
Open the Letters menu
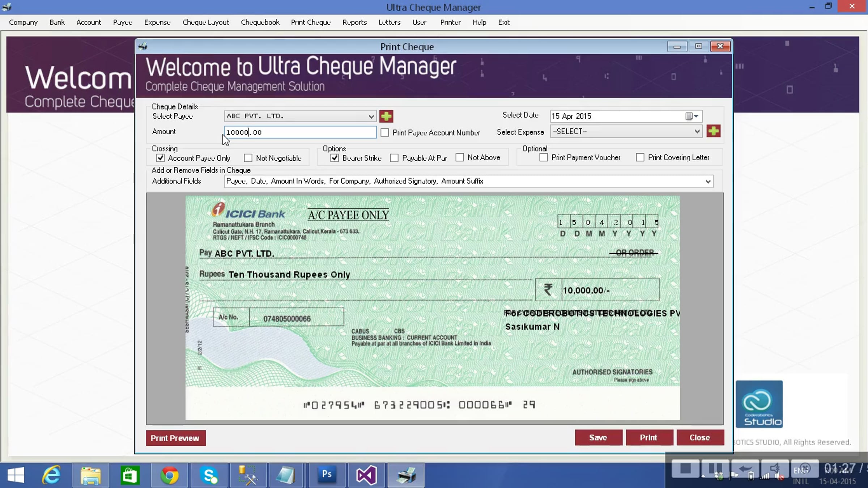pos(390,22)
